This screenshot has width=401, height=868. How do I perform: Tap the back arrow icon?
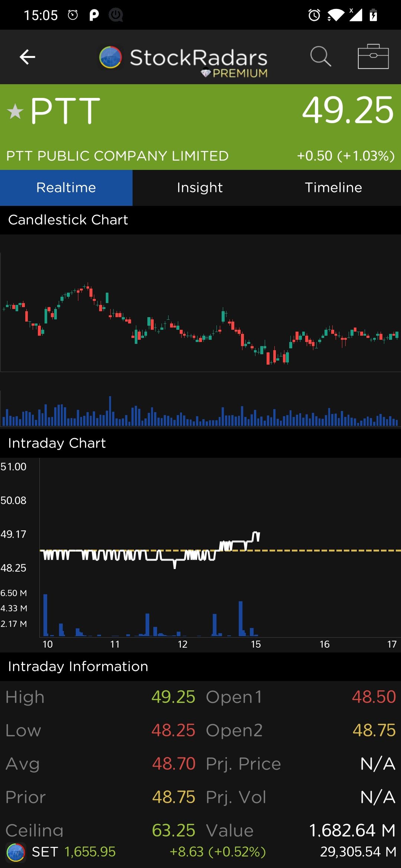(x=27, y=57)
